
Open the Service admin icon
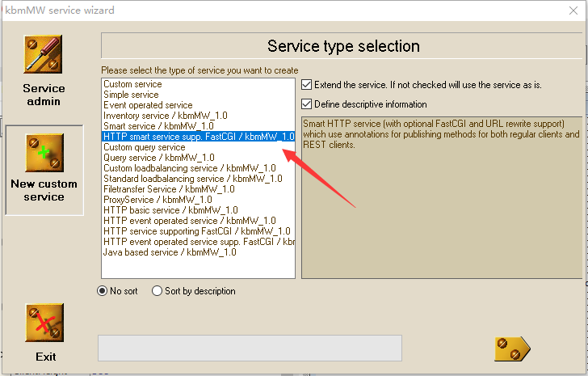coord(43,54)
